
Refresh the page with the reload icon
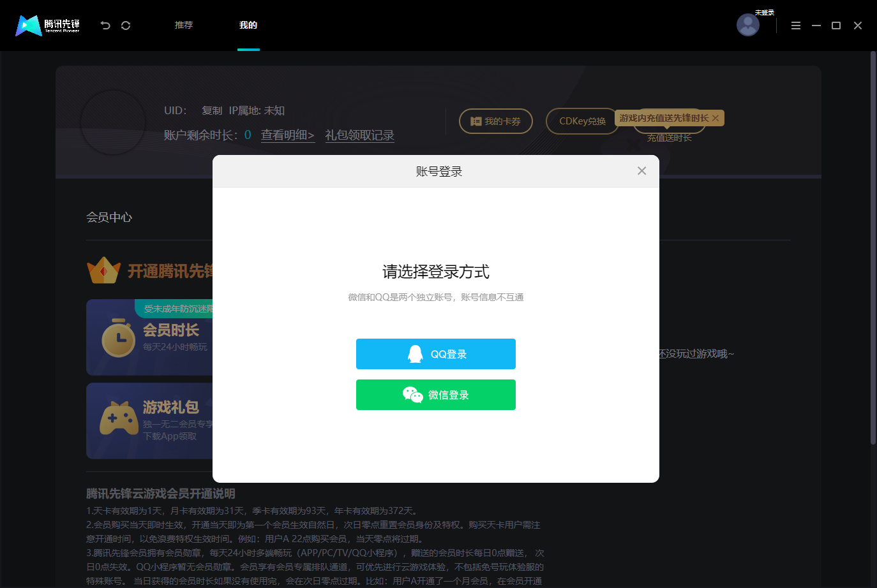click(x=126, y=26)
